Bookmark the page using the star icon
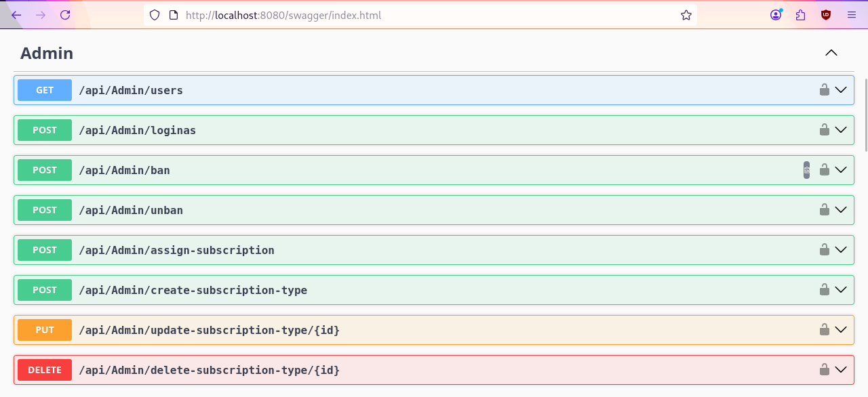This screenshot has width=868, height=397. click(x=686, y=14)
